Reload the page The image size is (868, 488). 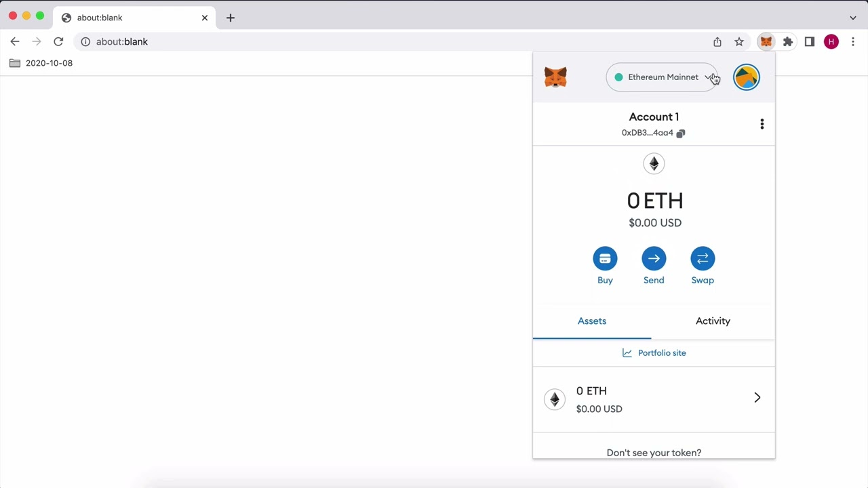click(x=58, y=42)
